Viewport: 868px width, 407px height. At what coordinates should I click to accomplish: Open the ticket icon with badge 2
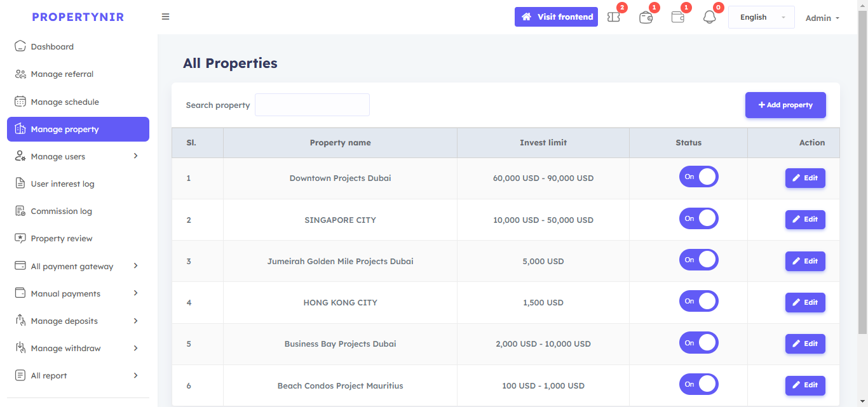(x=614, y=17)
